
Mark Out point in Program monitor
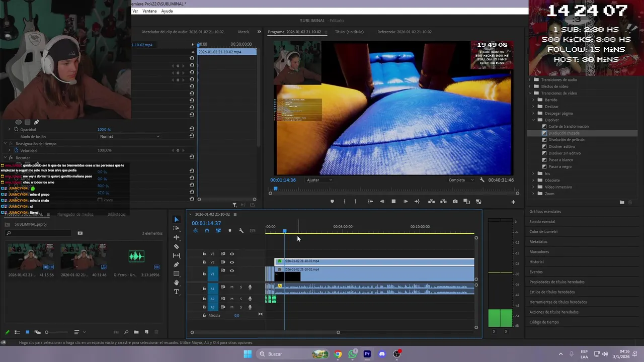coord(355,202)
